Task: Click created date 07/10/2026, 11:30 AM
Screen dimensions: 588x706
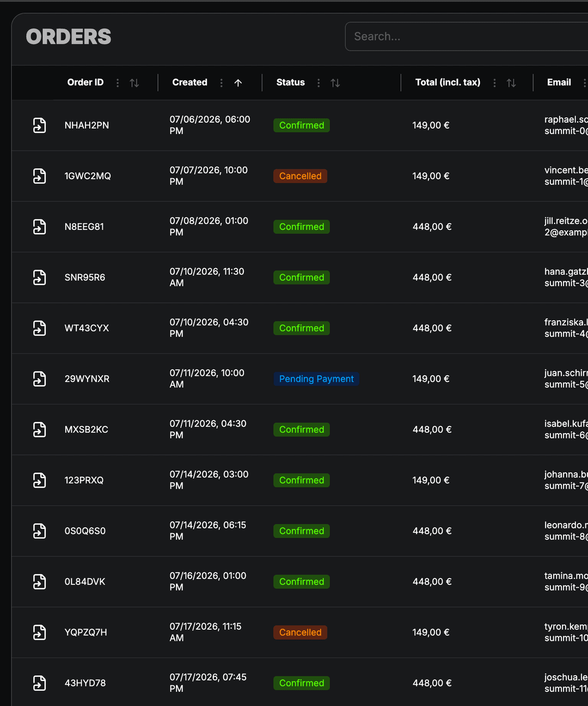Action: 207,277
